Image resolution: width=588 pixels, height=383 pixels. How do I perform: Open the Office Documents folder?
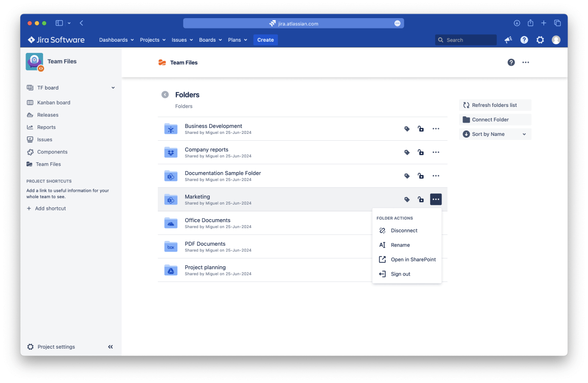pyautogui.click(x=207, y=220)
